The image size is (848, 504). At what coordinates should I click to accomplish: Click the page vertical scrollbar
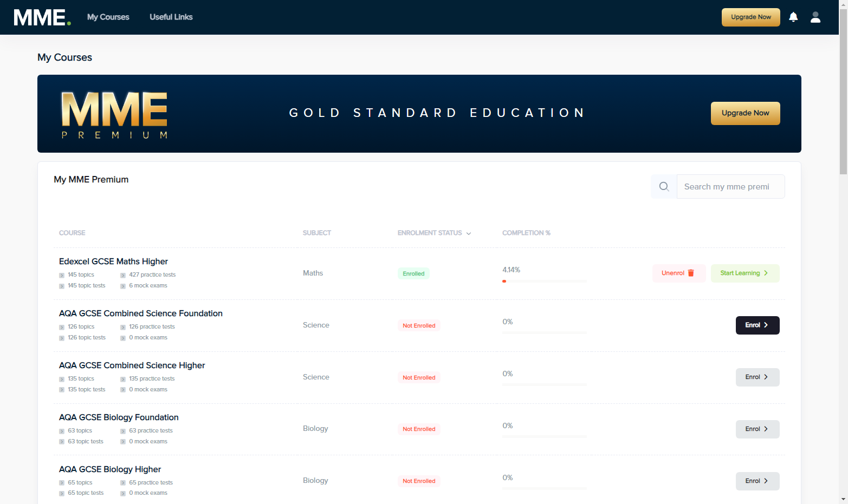[x=843, y=92]
